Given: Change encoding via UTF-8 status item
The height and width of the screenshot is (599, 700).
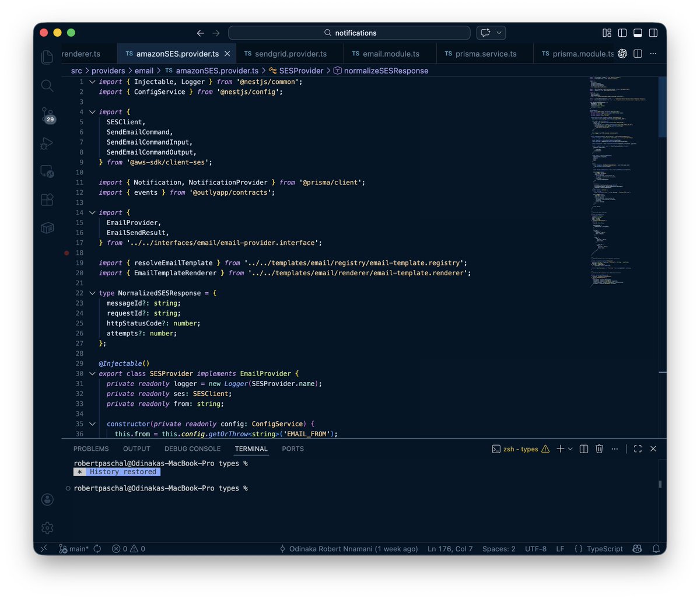Looking at the screenshot, I should (535, 549).
